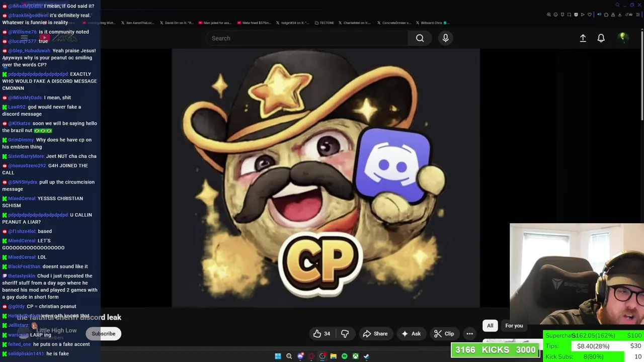Click the browser zoom magnifier icon
Viewport: 644px width, 362px height.
(x=548, y=15)
